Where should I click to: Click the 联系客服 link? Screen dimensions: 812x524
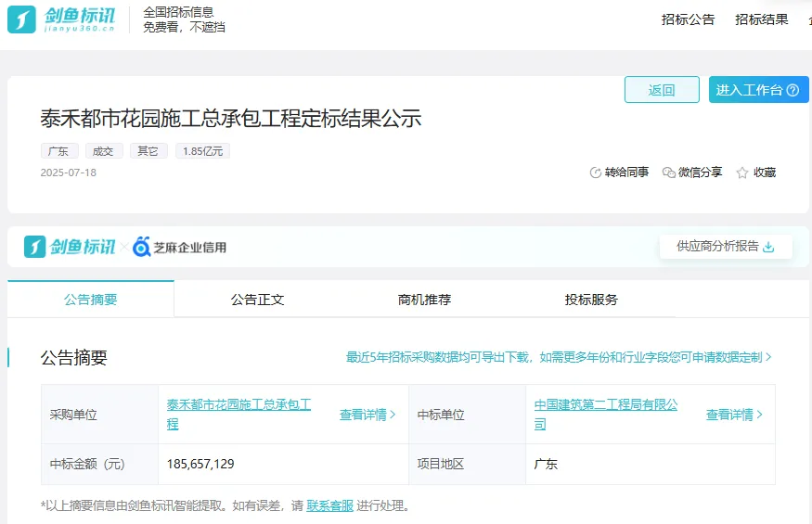pyautogui.click(x=330, y=505)
